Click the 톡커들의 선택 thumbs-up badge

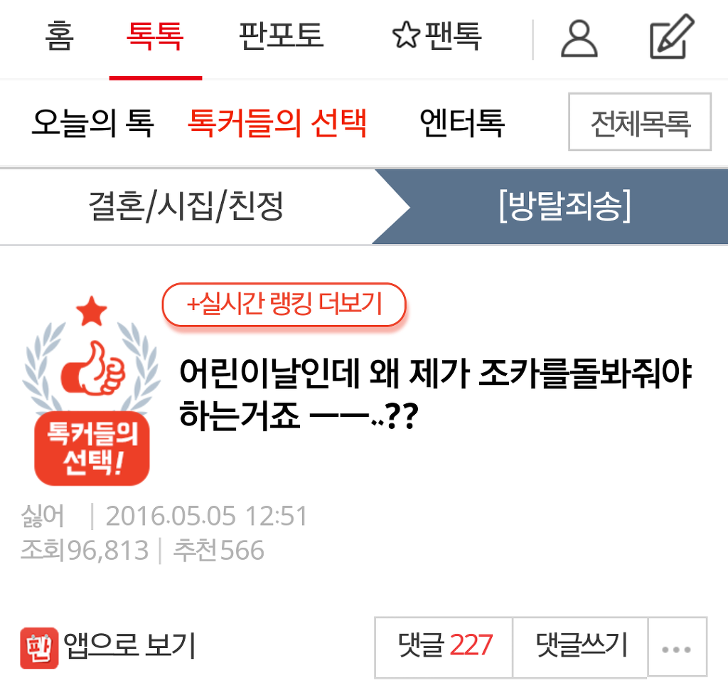coord(92,391)
